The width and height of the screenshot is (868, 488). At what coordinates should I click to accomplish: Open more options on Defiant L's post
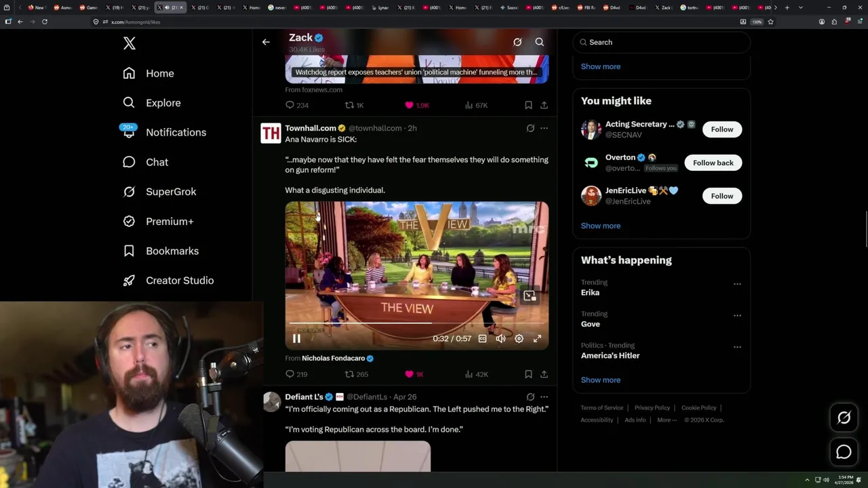544,396
